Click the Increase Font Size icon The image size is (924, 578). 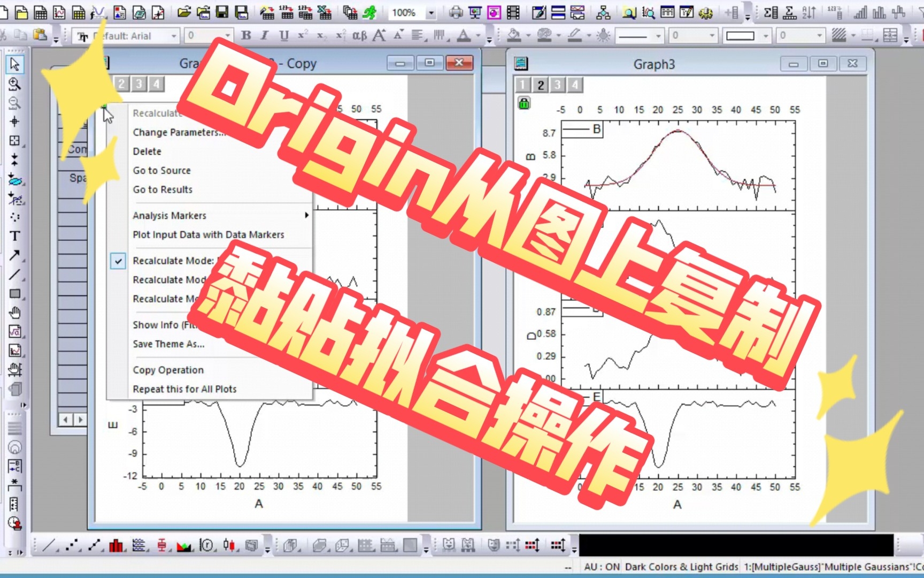click(379, 35)
